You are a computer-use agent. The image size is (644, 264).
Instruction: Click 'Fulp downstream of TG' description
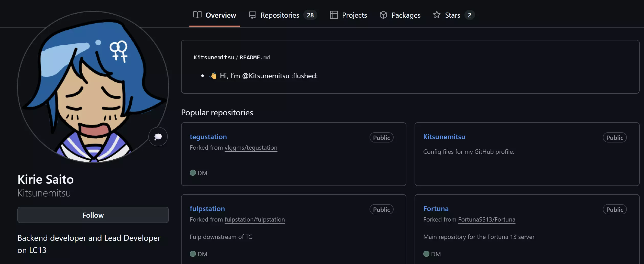pos(221,237)
